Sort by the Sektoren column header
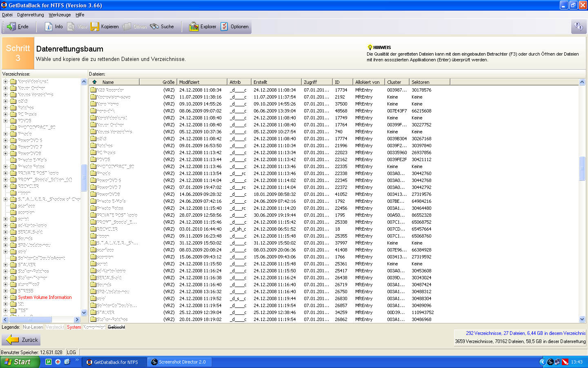 [430, 82]
